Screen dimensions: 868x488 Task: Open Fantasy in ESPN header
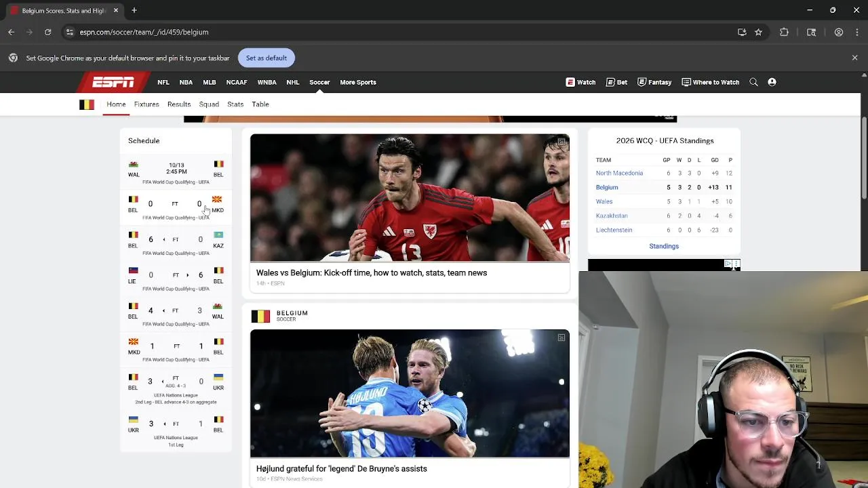654,82
